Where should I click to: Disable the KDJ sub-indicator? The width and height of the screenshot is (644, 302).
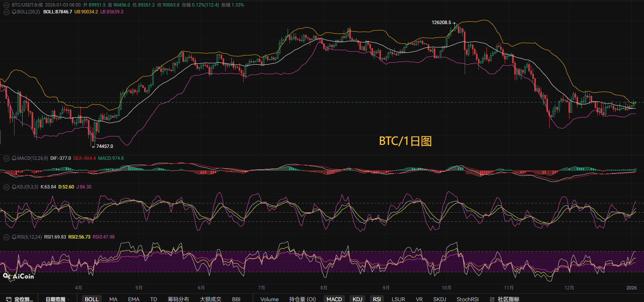click(x=357, y=299)
